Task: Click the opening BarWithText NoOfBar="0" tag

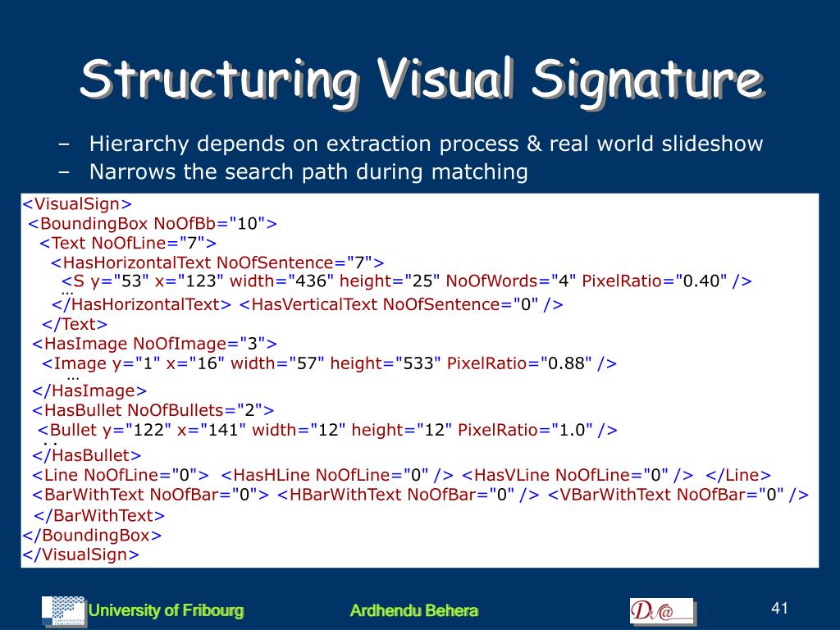Action: (x=151, y=494)
